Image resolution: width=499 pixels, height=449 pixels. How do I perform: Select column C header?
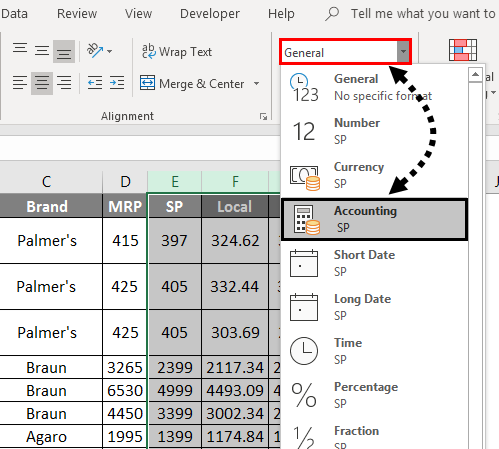(51, 182)
